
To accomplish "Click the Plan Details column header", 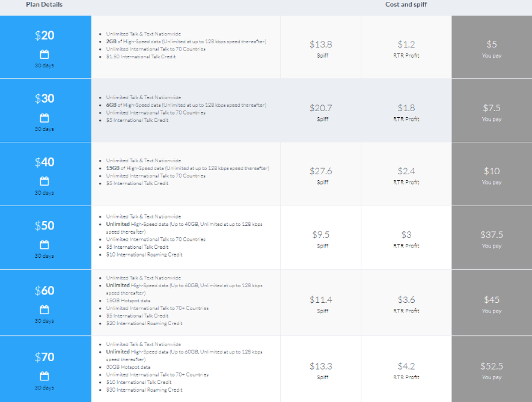I will point(44,4).
